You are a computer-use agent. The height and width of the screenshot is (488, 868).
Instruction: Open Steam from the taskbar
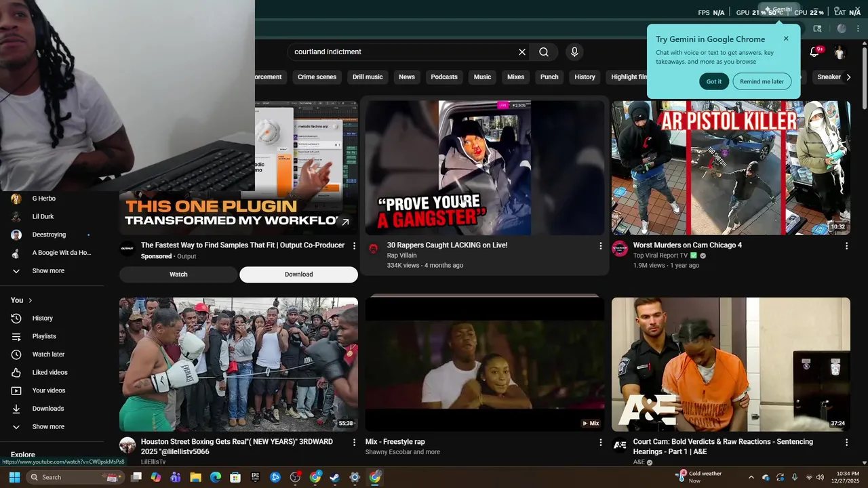334,477
